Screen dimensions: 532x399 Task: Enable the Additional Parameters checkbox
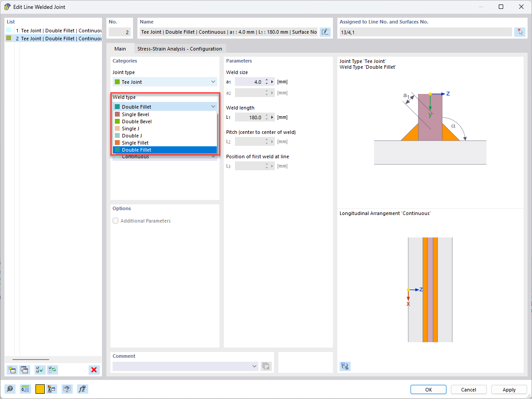click(115, 220)
